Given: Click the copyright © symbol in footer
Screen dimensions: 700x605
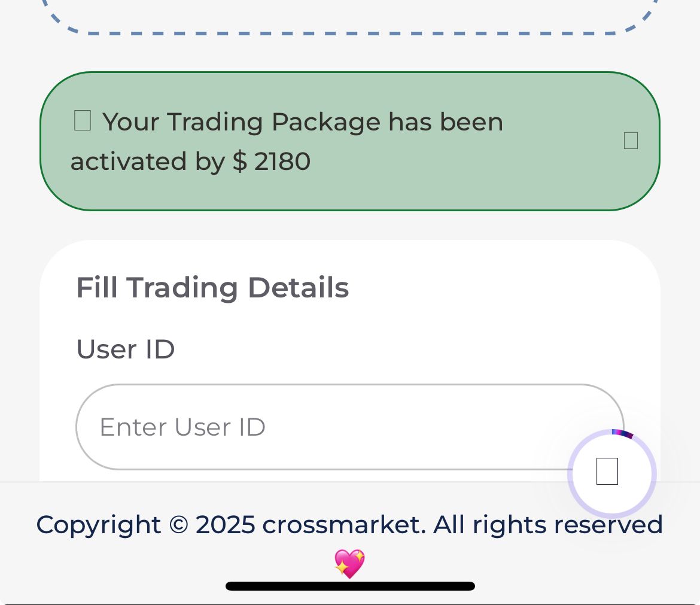Looking at the screenshot, I should [x=178, y=525].
